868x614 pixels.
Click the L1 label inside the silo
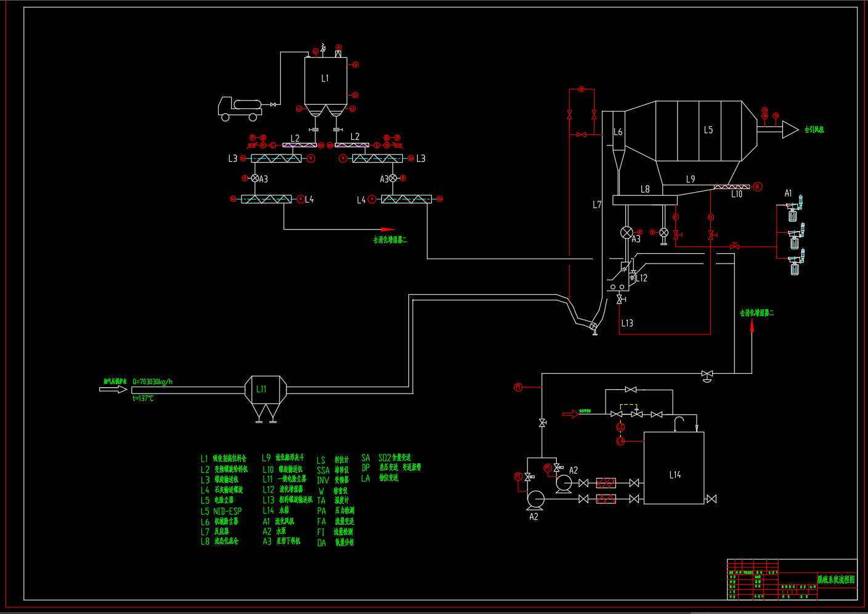pyautogui.click(x=325, y=78)
